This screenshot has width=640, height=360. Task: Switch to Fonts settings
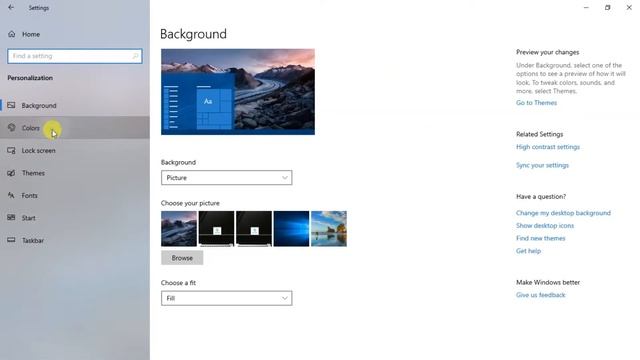coord(75,195)
